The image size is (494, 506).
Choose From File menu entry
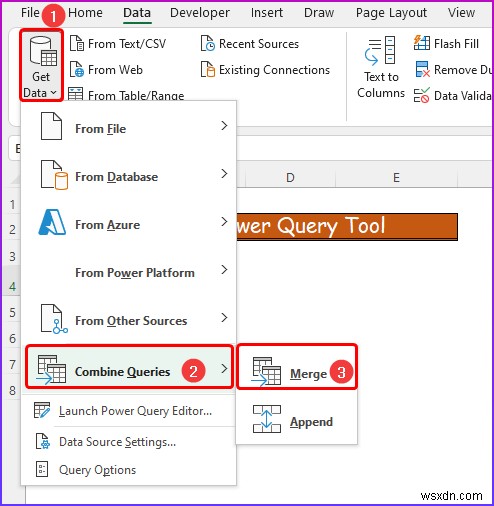point(129,126)
